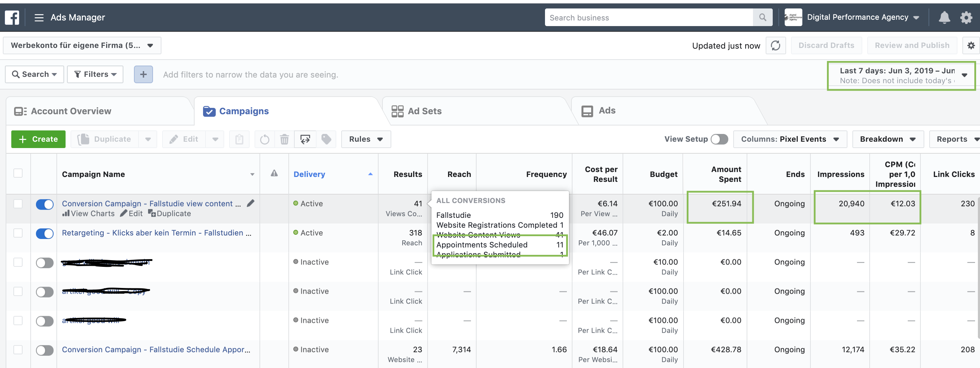Enable the View Setup toggle
The image size is (980, 368).
tap(719, 139)
